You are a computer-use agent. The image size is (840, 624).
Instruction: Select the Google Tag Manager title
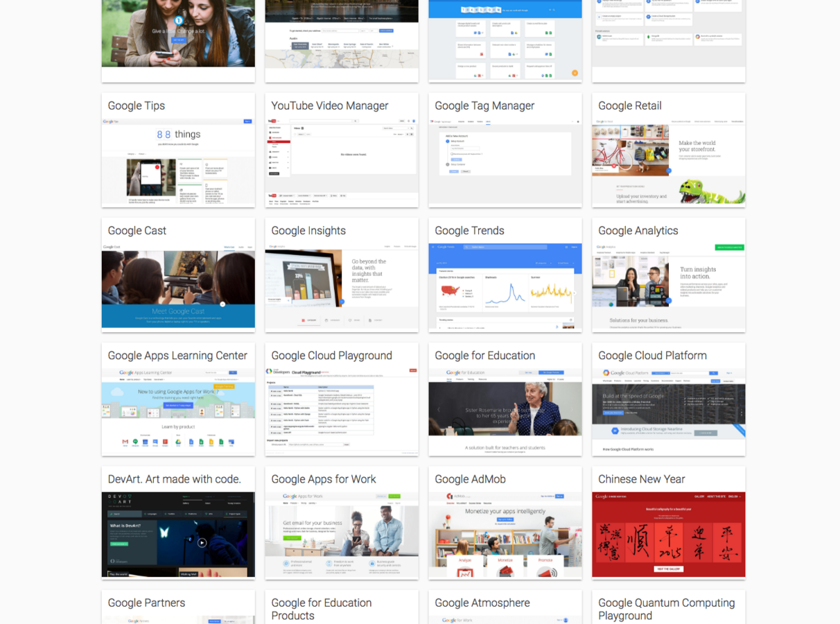point(484,106)
